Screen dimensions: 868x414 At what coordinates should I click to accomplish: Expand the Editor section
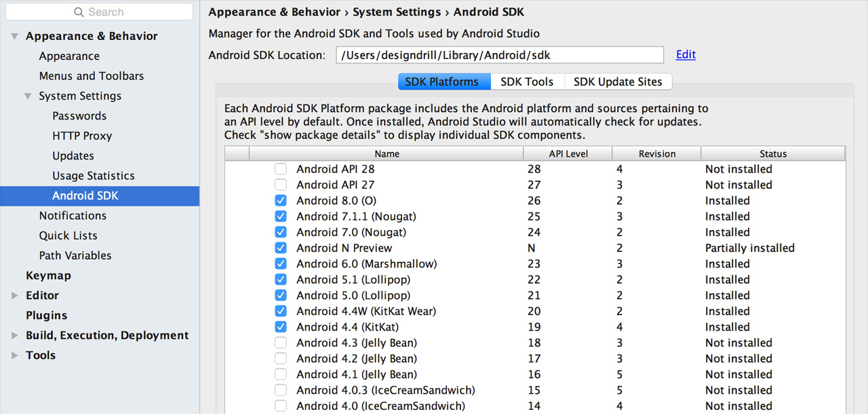point(15,296)
